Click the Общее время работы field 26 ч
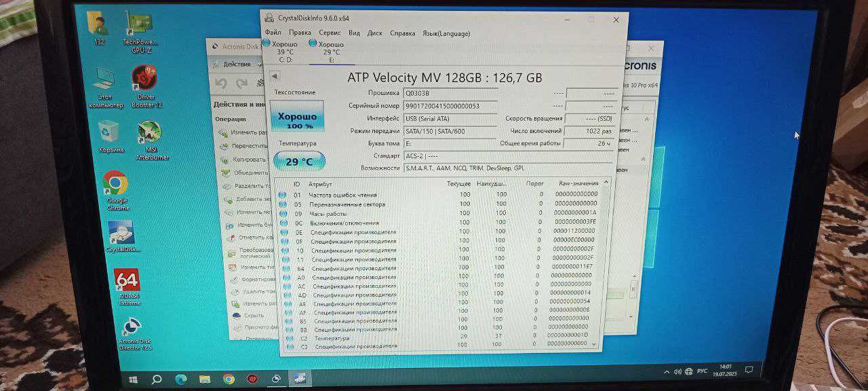Viewport: 868px width, 391px height. tap(589, 143)
